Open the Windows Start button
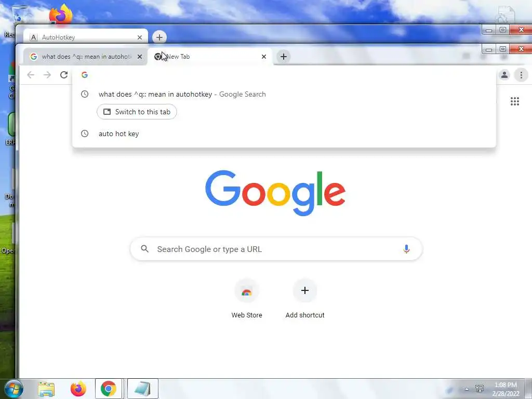Screen dimensions: 532x399 pyautogui.click(x=14, y=389)
